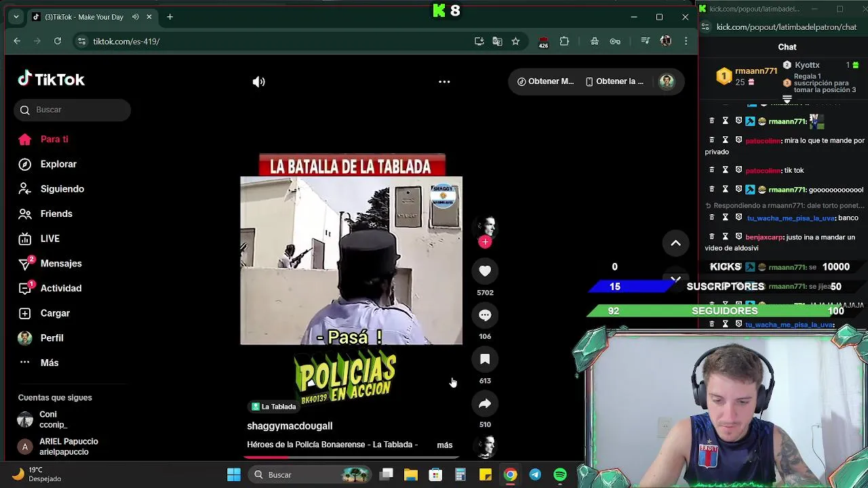Open Spotify from the taskbar
This screenshot has width=868, height=488.
click(x=560, y=475)
